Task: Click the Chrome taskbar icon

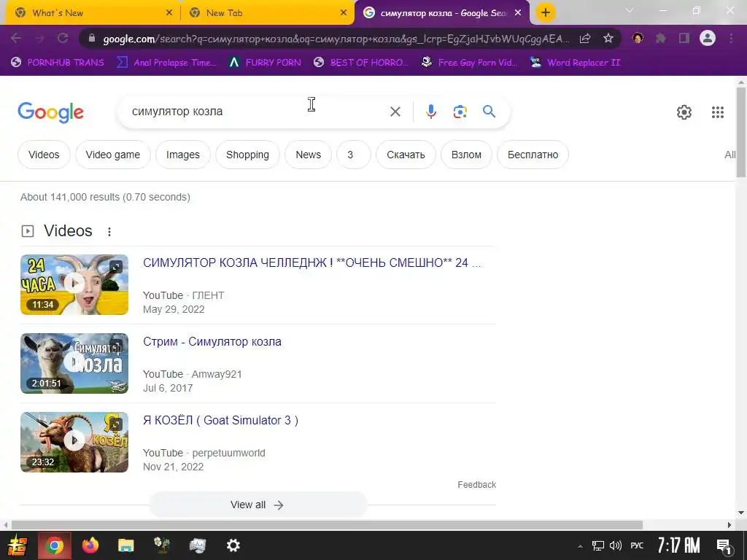Action: tap(54, 545)
